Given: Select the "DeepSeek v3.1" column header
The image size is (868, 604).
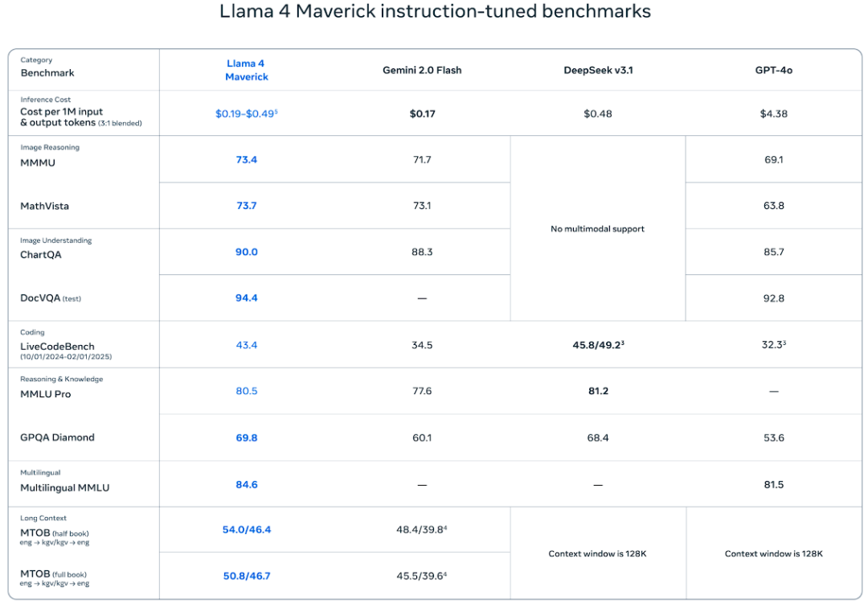Looking at the screenshot, I should click(598, 71).
